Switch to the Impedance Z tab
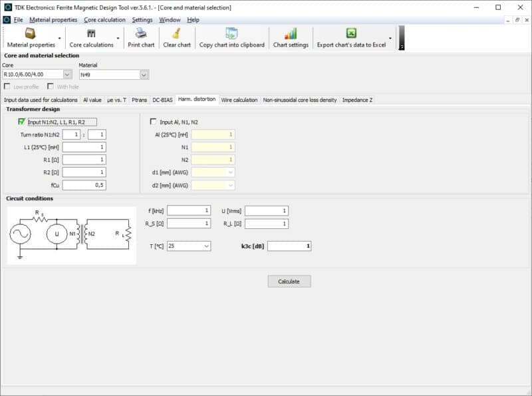This screenshot has width=532, height=396. click(x=357, y=100)
